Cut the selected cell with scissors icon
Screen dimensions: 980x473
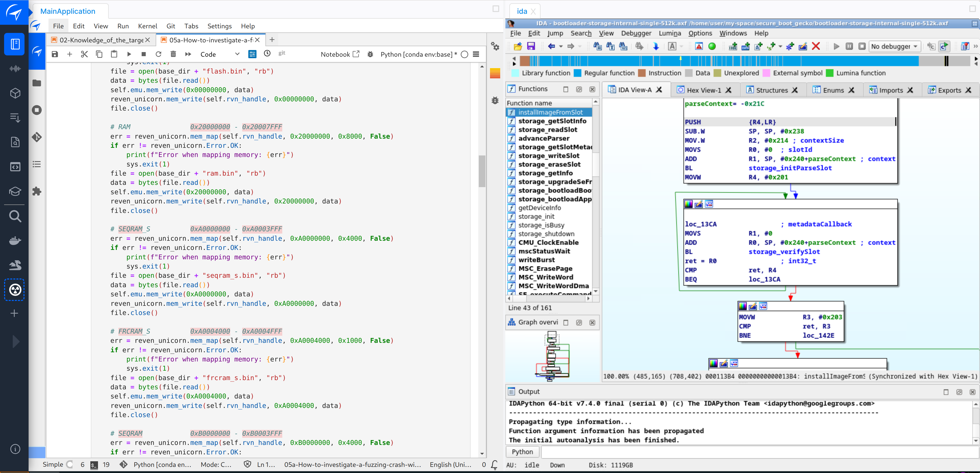point(84,54)
